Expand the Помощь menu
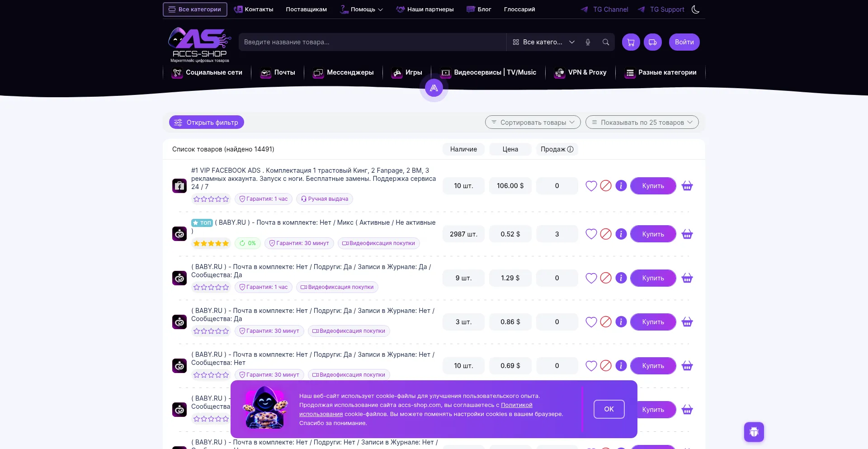 click(x=362, y=9)
